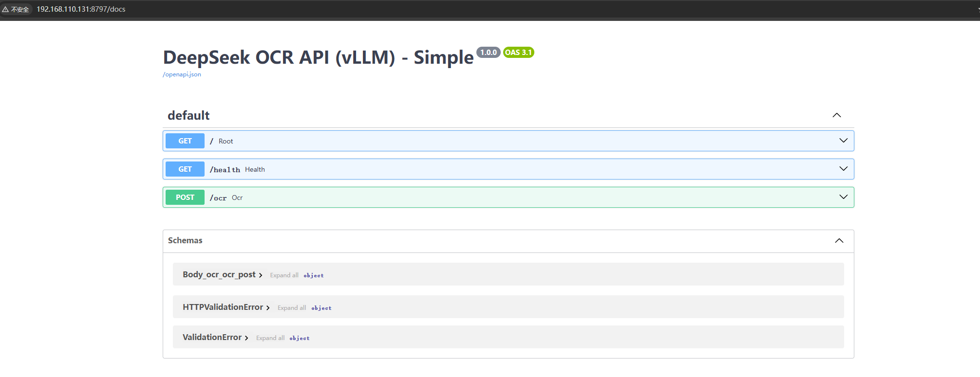Image resolution: width=980 pixels, height=377 pixels.
Task: Click the Health summary text
Action: click(x=255, y=169)
